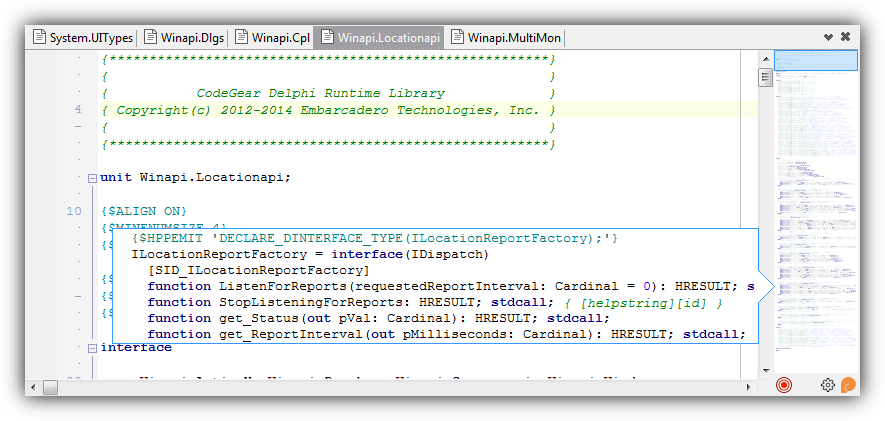Collapse the 'unit Winapi.Locationapi' code fold
Viewport: 885px width, 421px height.
(92, 178)
